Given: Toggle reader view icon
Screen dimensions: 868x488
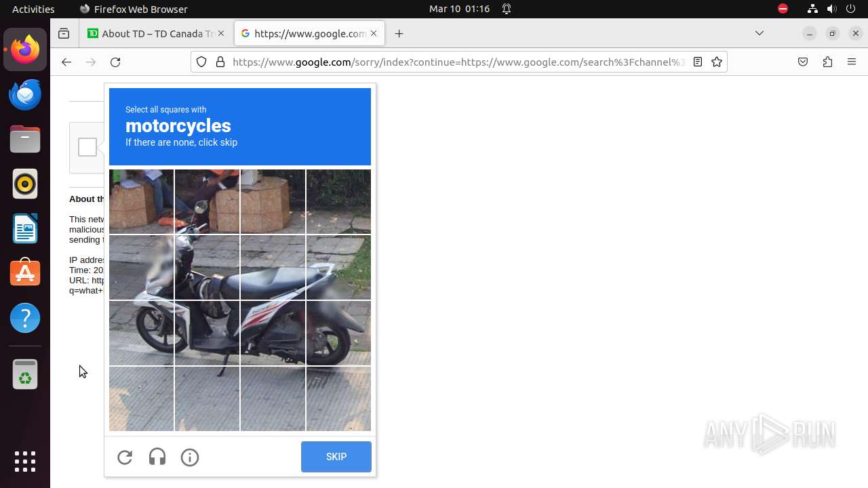Looking at the screenshot, I should (x=697, y=62).
